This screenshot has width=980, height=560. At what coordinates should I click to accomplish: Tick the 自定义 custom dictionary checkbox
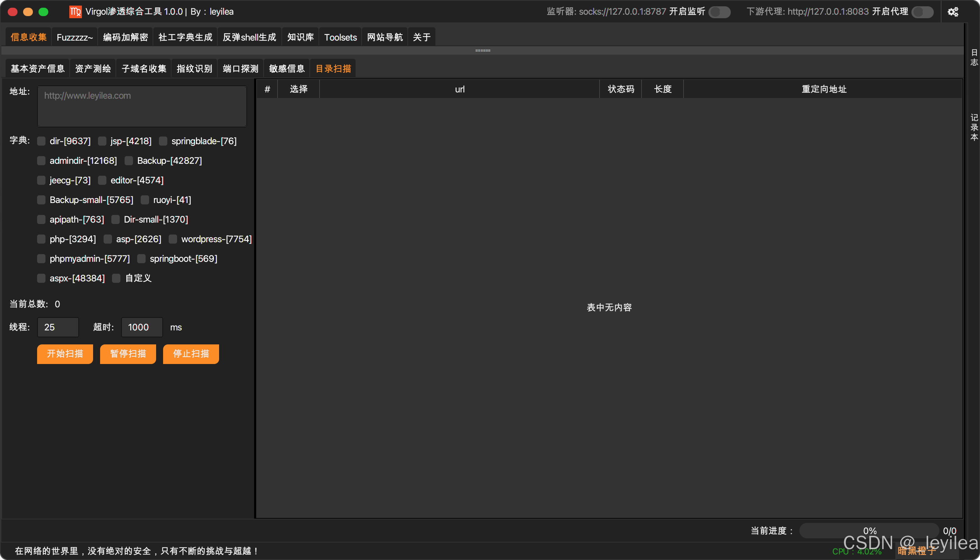point(116,278)
